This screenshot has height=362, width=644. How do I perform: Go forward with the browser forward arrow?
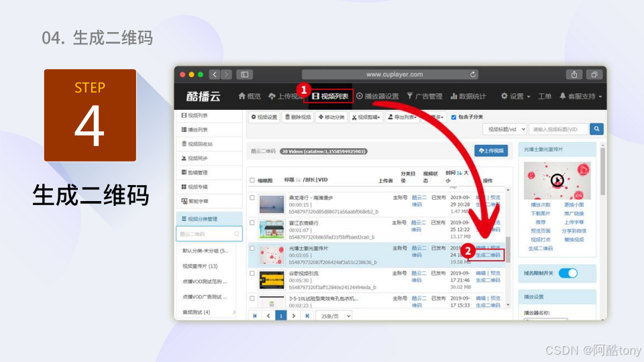226,74
